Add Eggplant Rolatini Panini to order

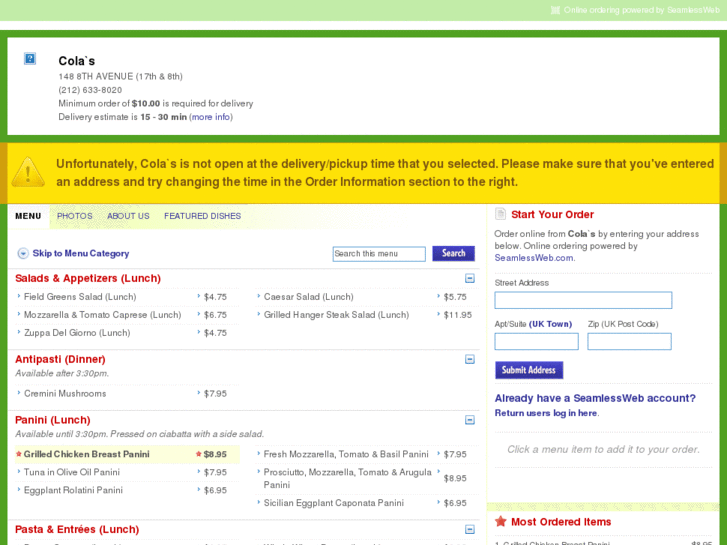[73, 490]
